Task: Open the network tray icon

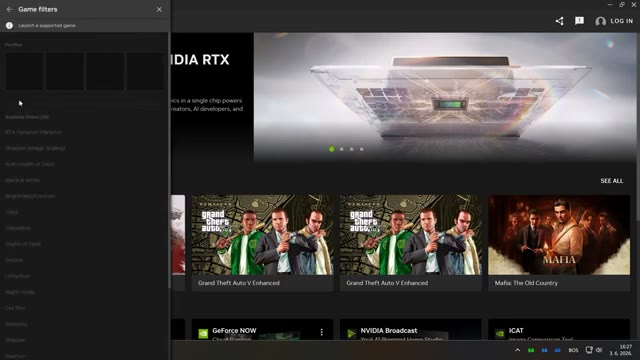Action: coord(589,350)
